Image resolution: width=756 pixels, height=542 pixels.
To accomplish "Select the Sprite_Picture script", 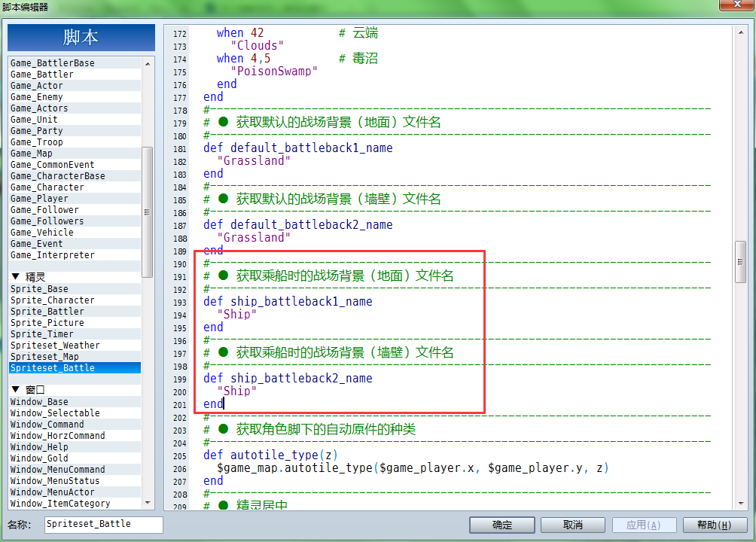I will click(x=75, y=323).
